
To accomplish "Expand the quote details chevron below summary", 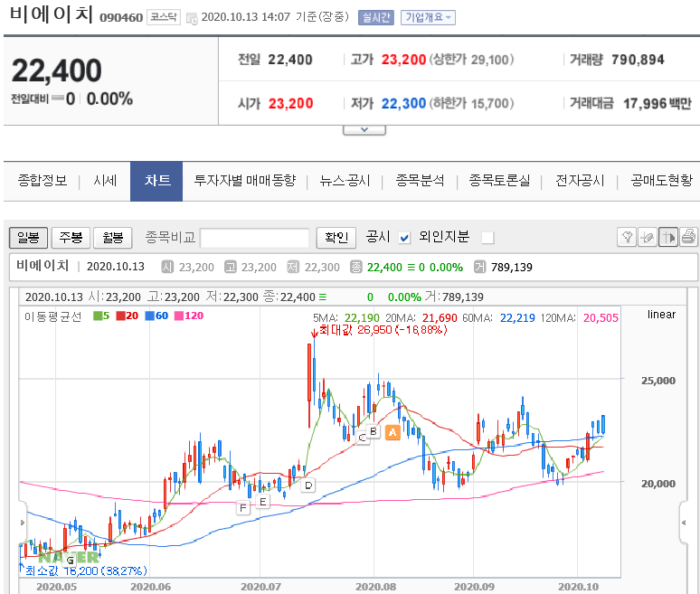I will [x=364, y=130].
